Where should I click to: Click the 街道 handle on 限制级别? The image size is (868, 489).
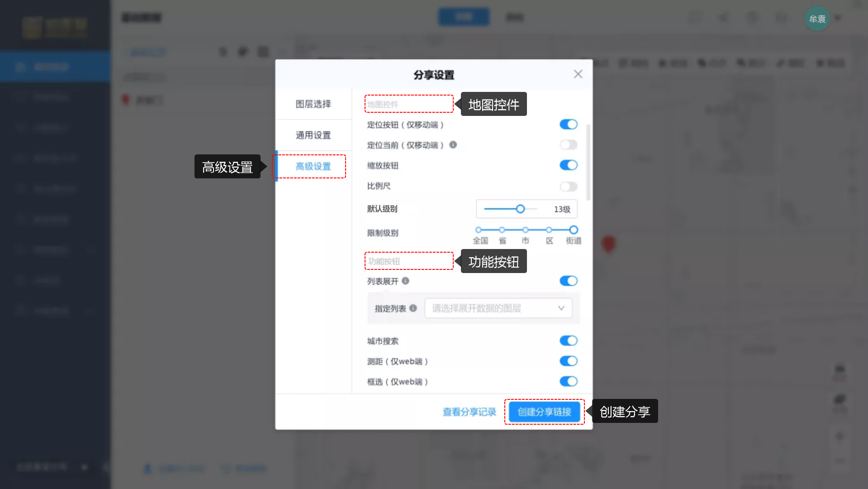(x=574, y=230)
